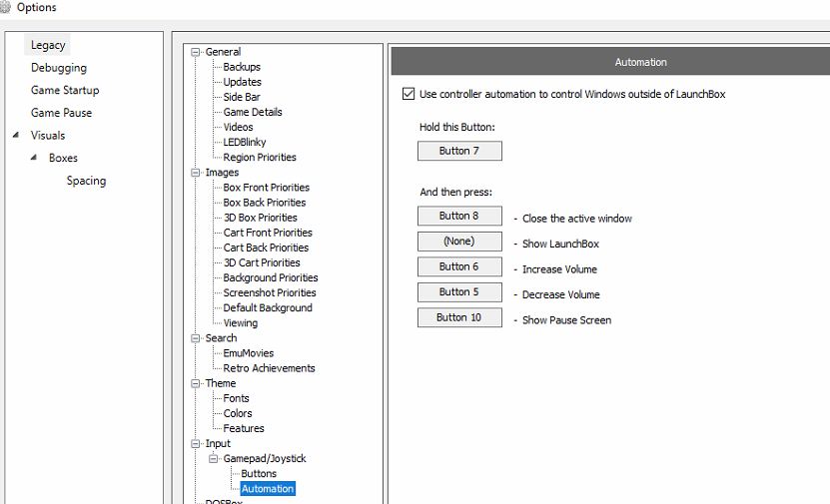The height and width of the screenshot is (504, 830).
Task: Select Colors under Theme
Action: [x=238, y=413]
